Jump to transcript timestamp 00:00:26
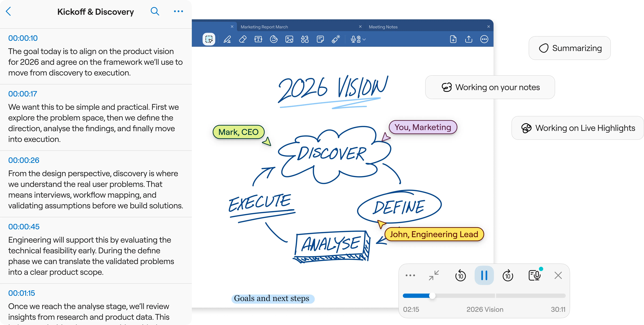The width and height of the screenshot is (644, 325). 24,160
